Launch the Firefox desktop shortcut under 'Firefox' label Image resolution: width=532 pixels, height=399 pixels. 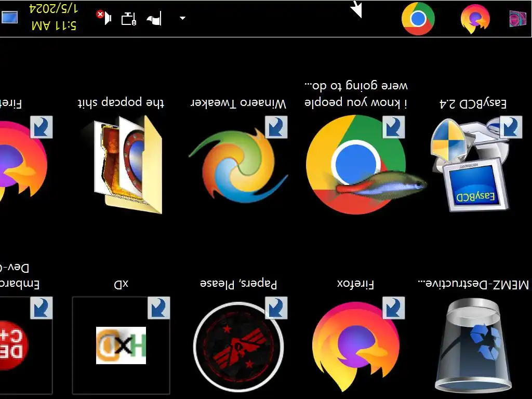tap(356, 345)
